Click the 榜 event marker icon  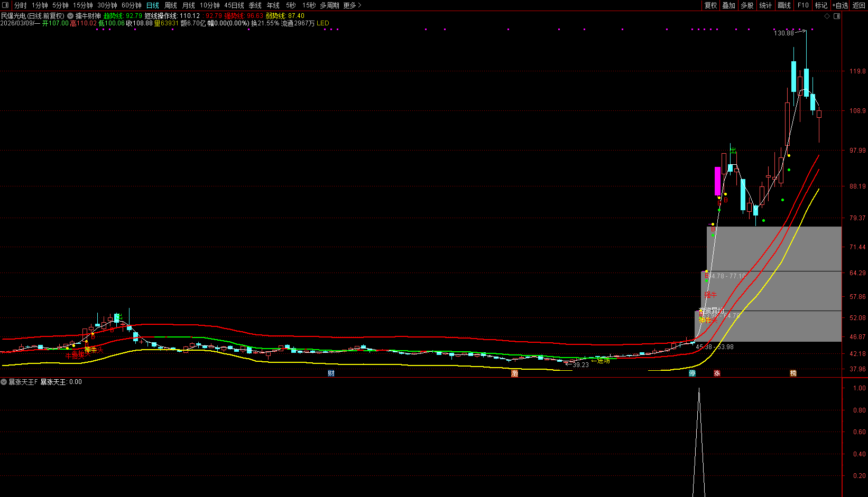tap(793, 373)
